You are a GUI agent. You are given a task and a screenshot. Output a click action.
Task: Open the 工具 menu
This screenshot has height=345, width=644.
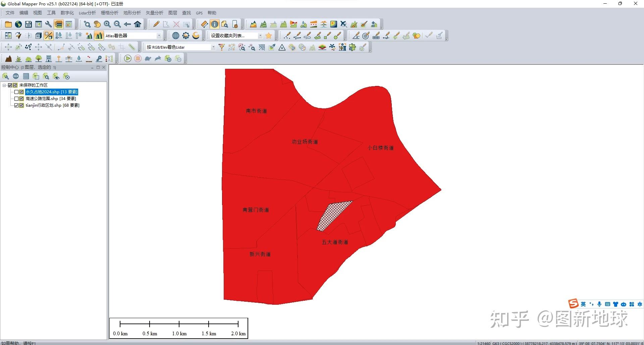click(51, 13)
